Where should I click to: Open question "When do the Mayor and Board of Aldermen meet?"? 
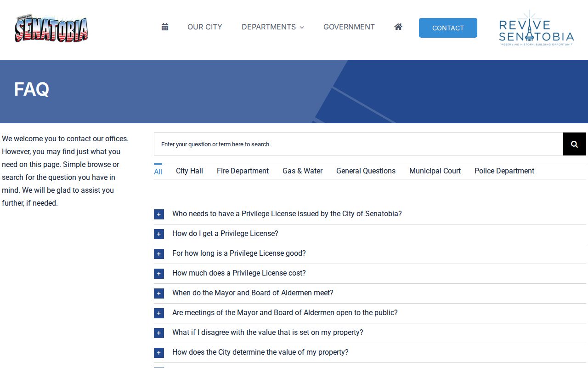click(x=253, y=293)
